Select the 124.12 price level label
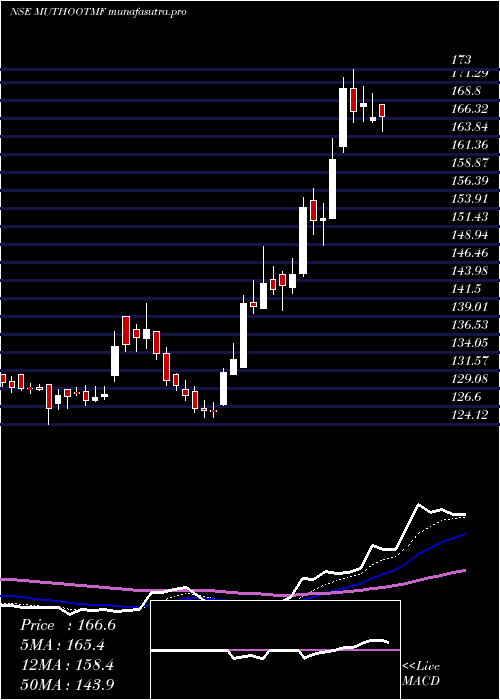The height and width of the screenshot is (700, 500). tap(469, 415)
